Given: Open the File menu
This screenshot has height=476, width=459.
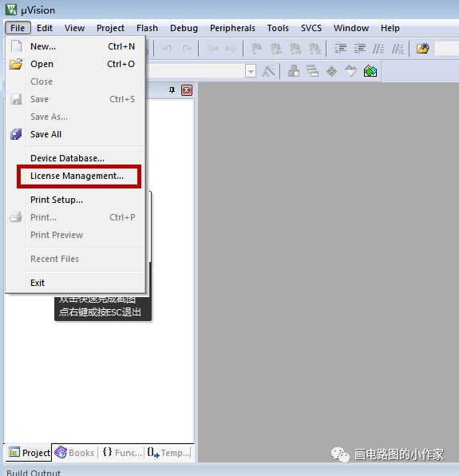Looking at the screenshot, I should 18,28.
